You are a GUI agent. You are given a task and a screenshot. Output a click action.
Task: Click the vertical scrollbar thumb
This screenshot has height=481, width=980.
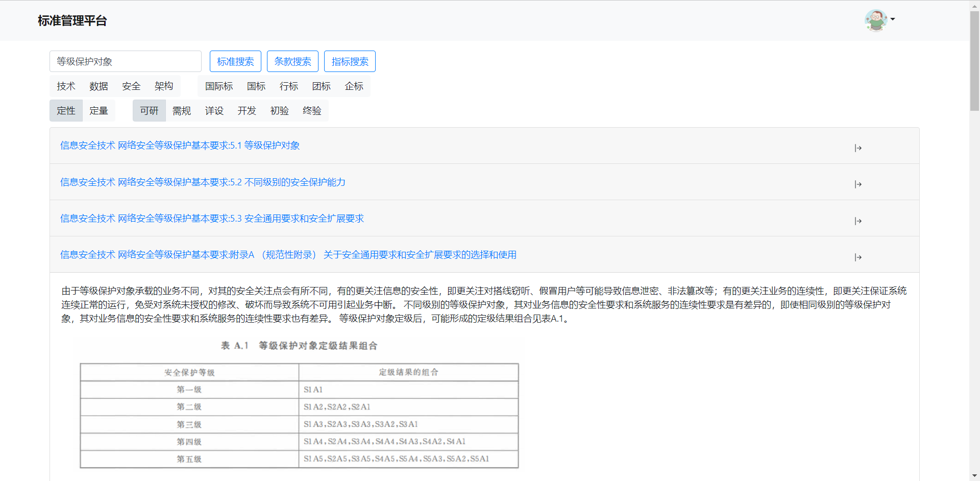pos(974,61)
